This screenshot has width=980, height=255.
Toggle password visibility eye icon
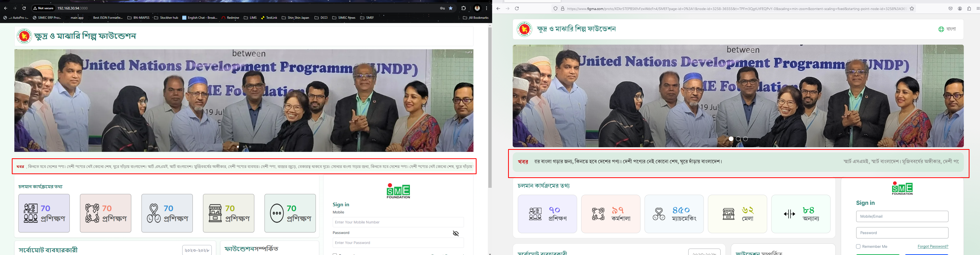tap(456, 233)
